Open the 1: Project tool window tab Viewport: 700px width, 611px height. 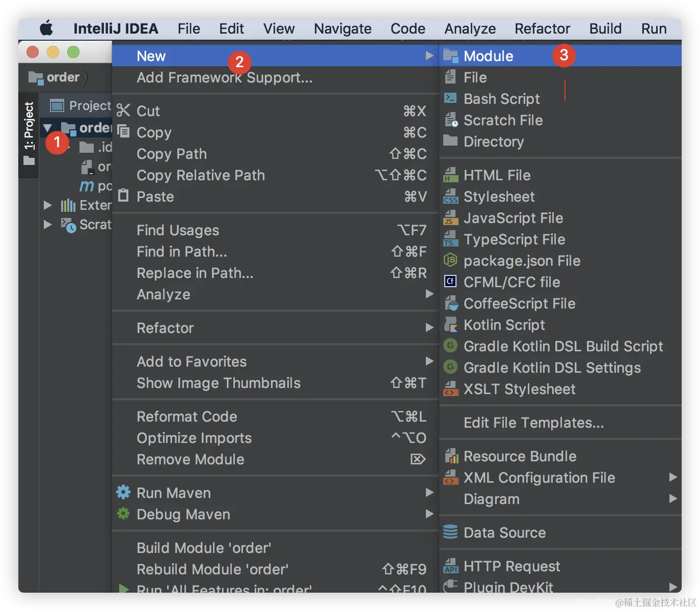click(x=29, y=134)
